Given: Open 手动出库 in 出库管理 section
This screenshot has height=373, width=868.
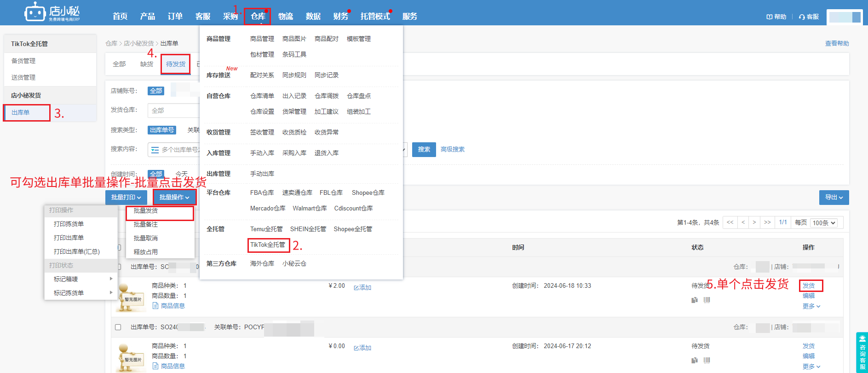Looking at the screenshot, I should (x=262, y=174).
